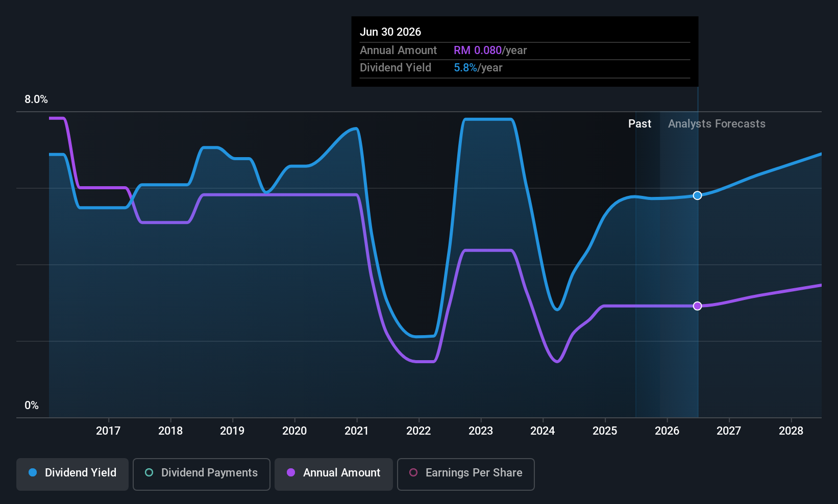
Task: Click the RM 0.080/year annual amount value
Action: [x=490, y=50]
